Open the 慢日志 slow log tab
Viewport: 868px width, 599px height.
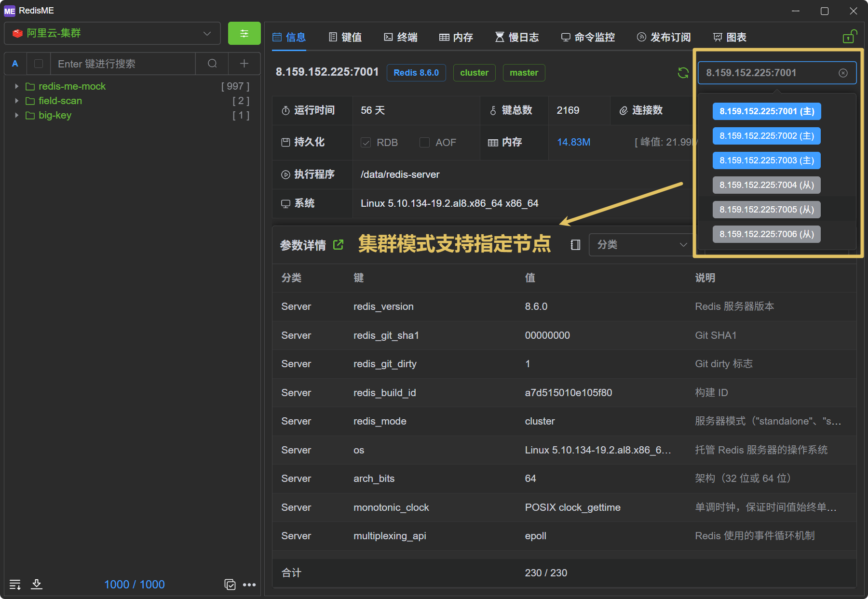(517, 37)
